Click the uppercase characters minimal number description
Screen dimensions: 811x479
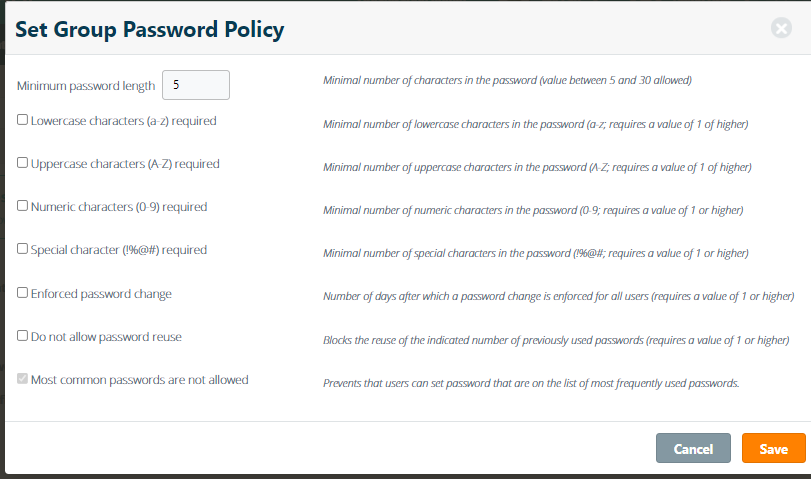coord(537,167)
